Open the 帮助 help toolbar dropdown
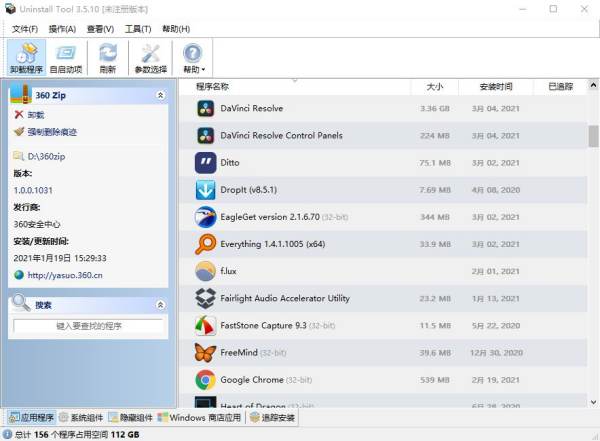 (194, 58)
